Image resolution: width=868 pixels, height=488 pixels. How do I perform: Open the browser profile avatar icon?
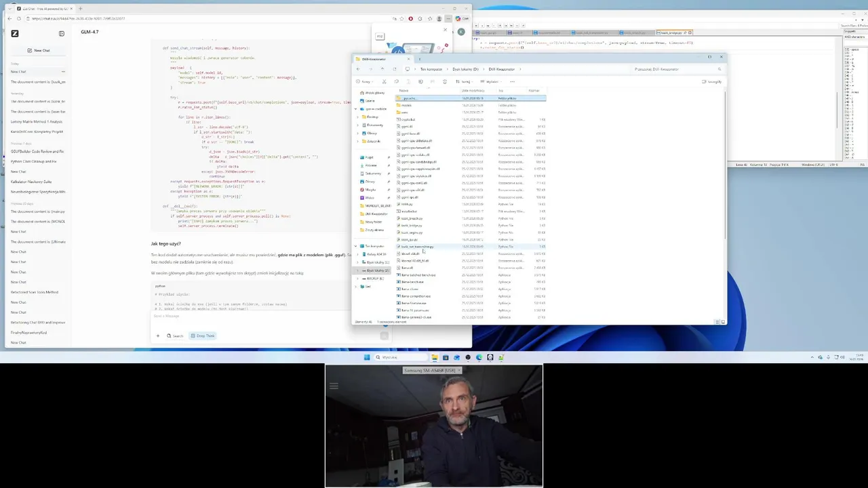point(439,18)
